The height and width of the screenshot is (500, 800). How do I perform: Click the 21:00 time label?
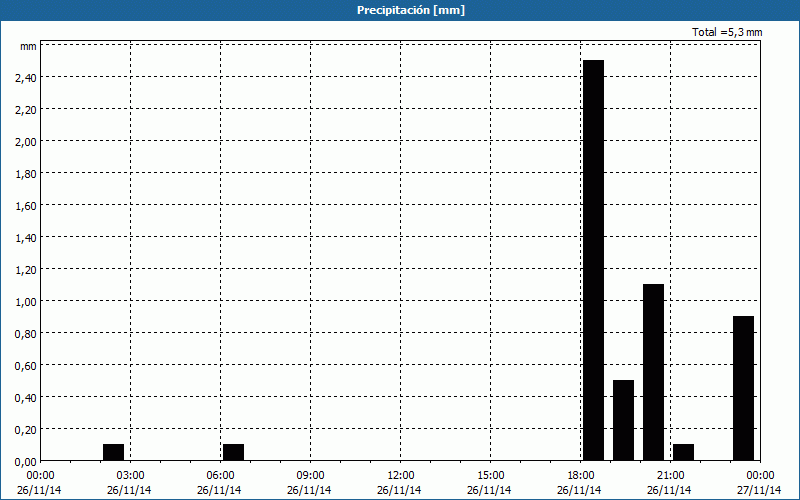coord(670,476)
